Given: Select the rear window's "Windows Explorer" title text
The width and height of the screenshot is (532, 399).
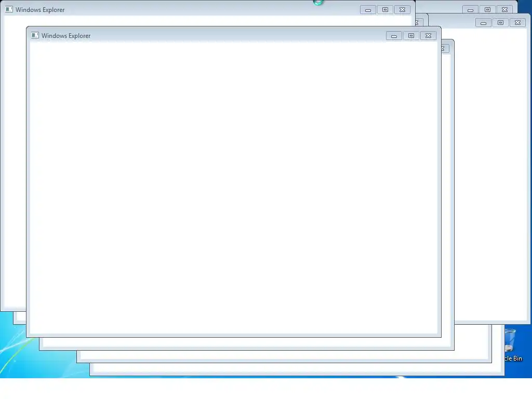Looking at the screenshot, I should coord(40,10).
